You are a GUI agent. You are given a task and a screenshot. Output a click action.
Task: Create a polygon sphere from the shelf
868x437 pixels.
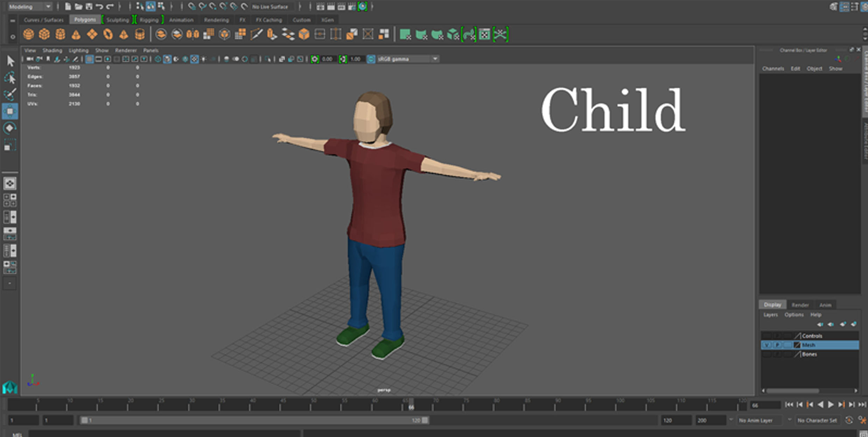pos(28,34)
